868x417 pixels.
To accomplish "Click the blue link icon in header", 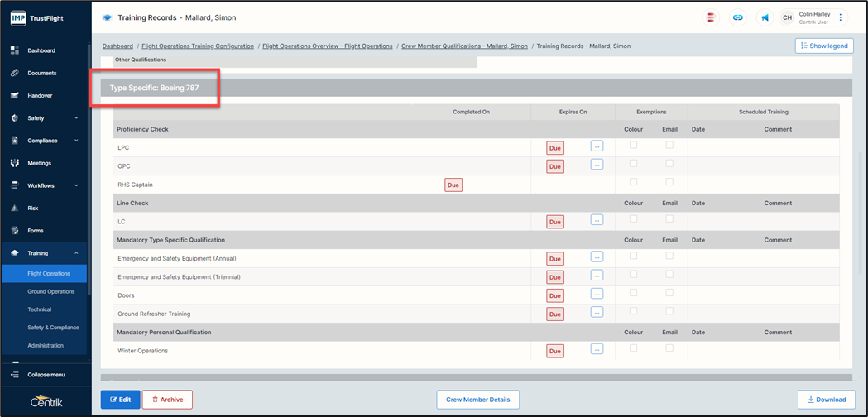I will pyautogui.click(x=738, y=17).
